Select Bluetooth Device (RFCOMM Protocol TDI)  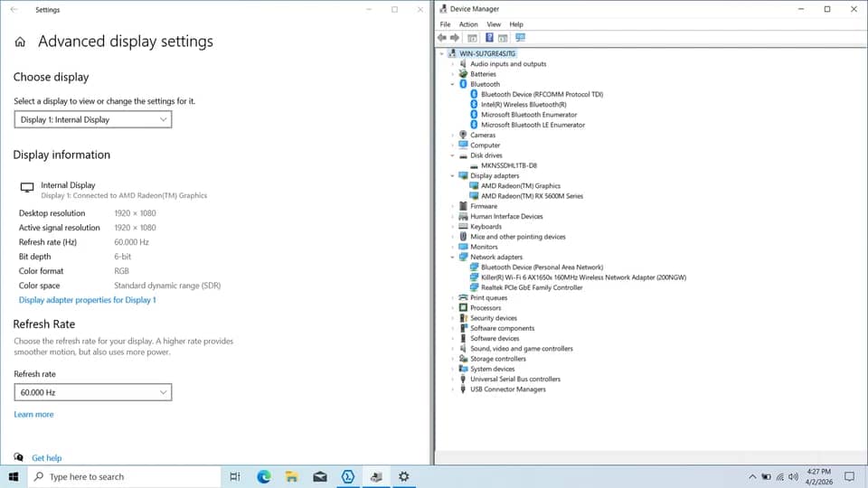(x=542, y=95)
